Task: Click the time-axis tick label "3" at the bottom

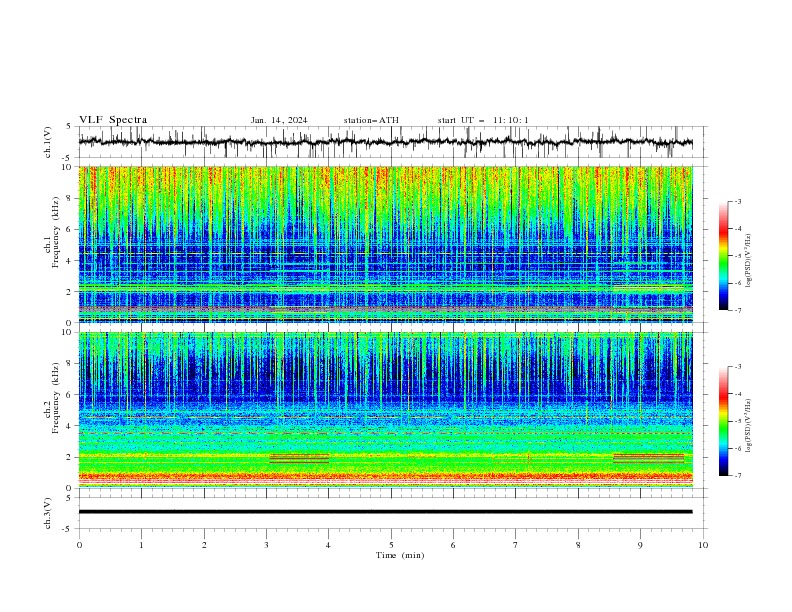Action: (x=267, y=545)
